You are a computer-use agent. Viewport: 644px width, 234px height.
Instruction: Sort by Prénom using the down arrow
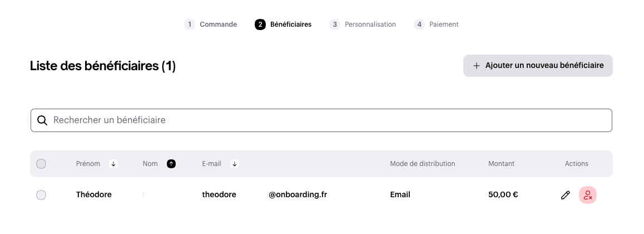pos(114,164)
